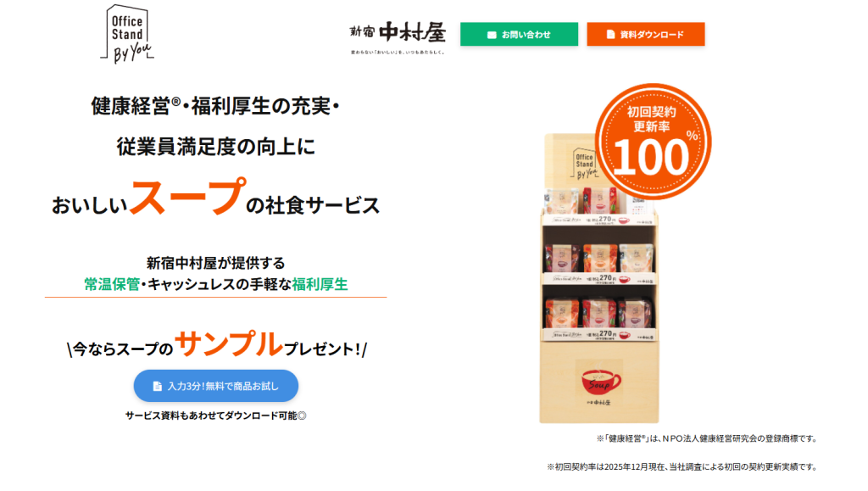Click the 健康経営 trademark footnote
This screenshot has width=868, height=491.
coord(707,438)
